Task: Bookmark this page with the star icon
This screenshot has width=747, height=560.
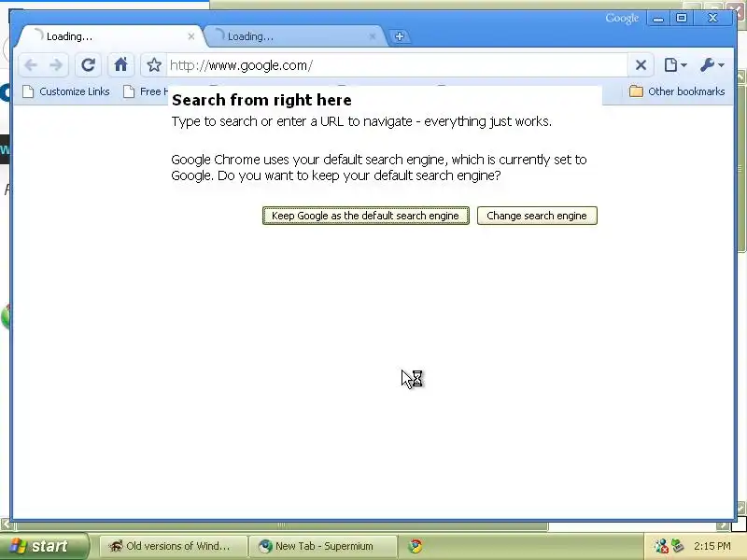Action: [x=154, y=64]
